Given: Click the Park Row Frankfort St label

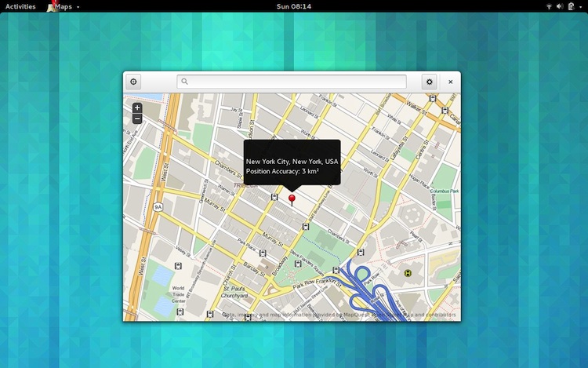Looking at the screenshot, I should (x=318, y=283).
